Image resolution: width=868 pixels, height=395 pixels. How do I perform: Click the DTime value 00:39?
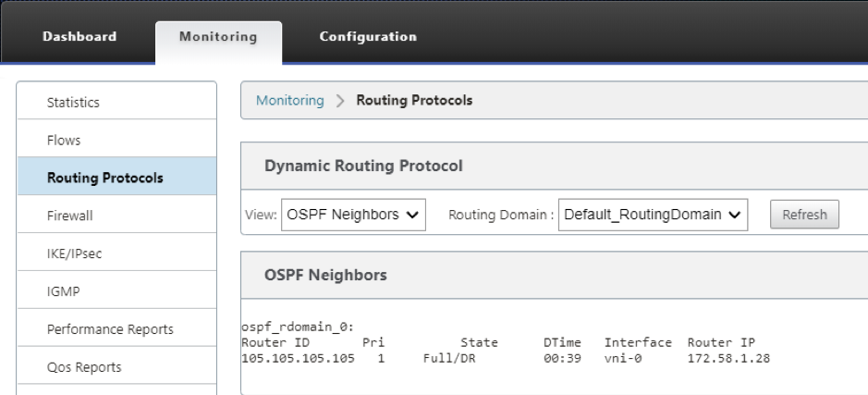pos(562,358)
